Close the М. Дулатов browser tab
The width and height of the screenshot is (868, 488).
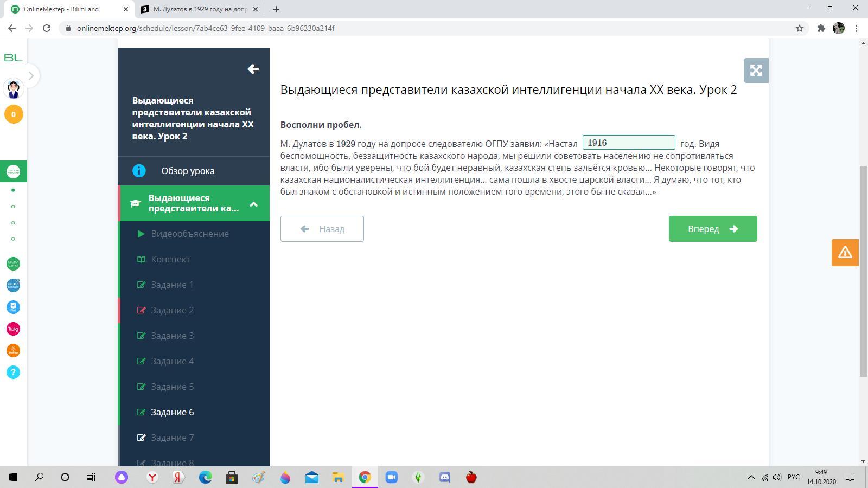coord(256,9)
